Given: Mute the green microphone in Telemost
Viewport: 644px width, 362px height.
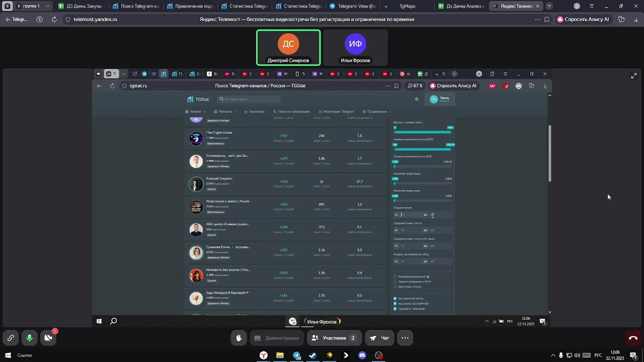Looking at the screenshot, I should pyautogui.click(x=30, y=338).
